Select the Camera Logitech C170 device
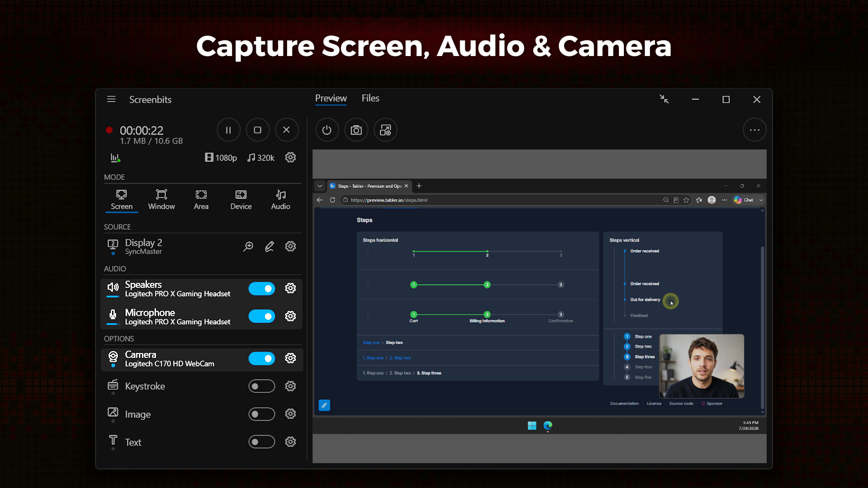 pyautogui.click(x=170, y=359)
